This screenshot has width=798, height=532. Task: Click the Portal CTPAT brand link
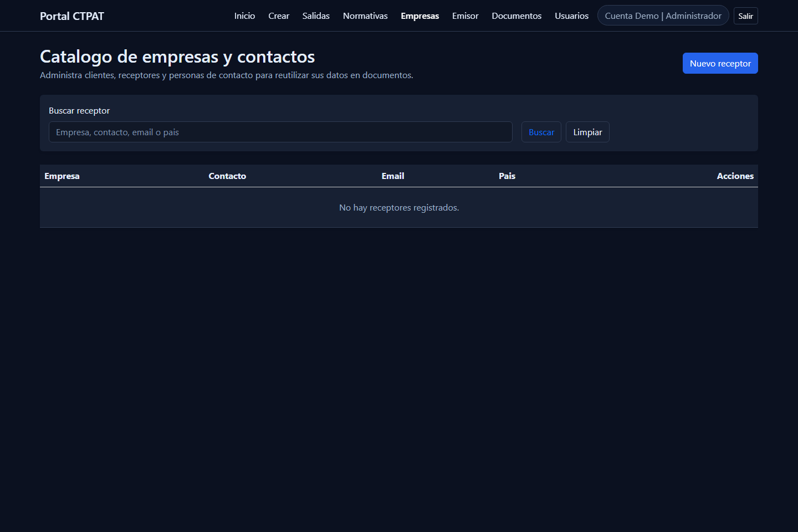tap(72, 16)
